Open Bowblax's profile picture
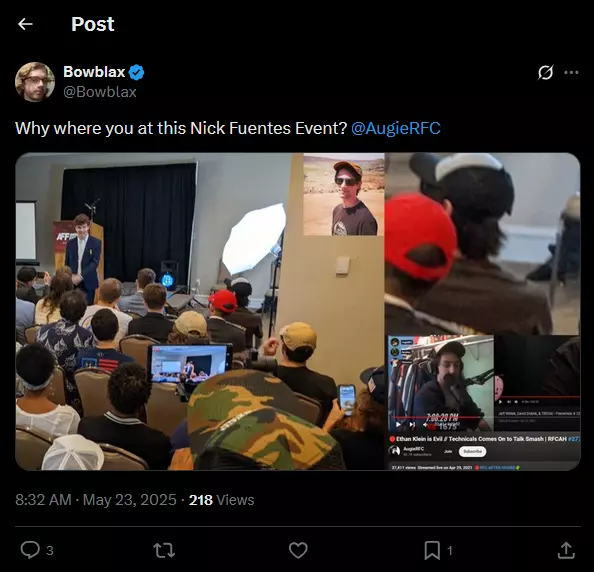 pyautogui.click(x=35, y=82)
